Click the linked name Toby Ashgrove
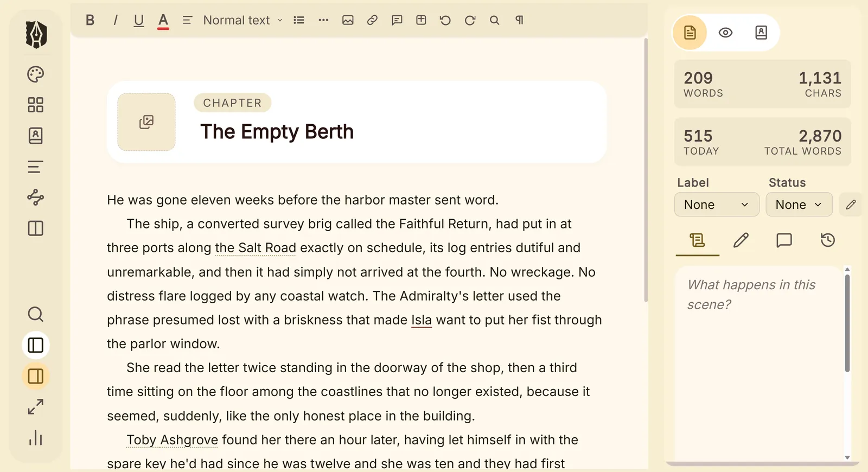The image size is (868, 472). pyautogui.click(x=173, y=440)
